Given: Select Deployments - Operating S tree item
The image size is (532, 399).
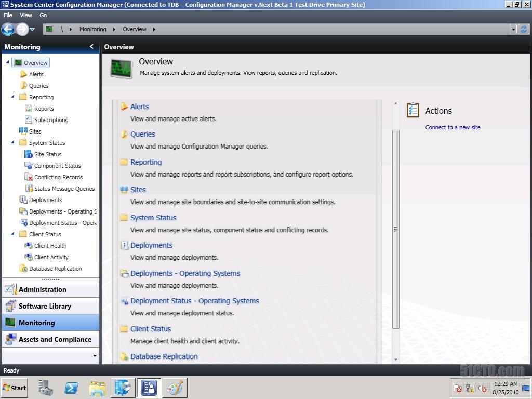Looking at the screenshot, I should point(58,211).
